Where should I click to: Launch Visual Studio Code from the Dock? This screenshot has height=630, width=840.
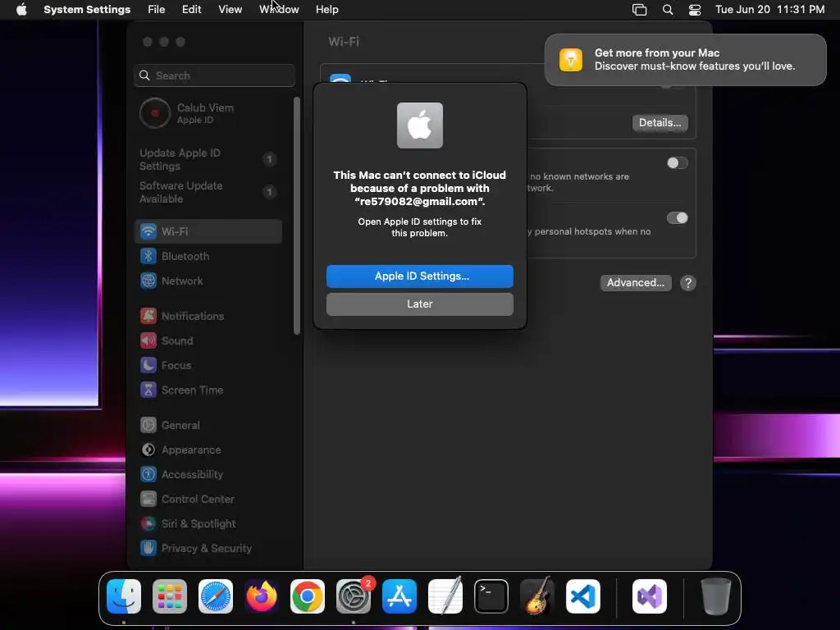click(583, 596)
